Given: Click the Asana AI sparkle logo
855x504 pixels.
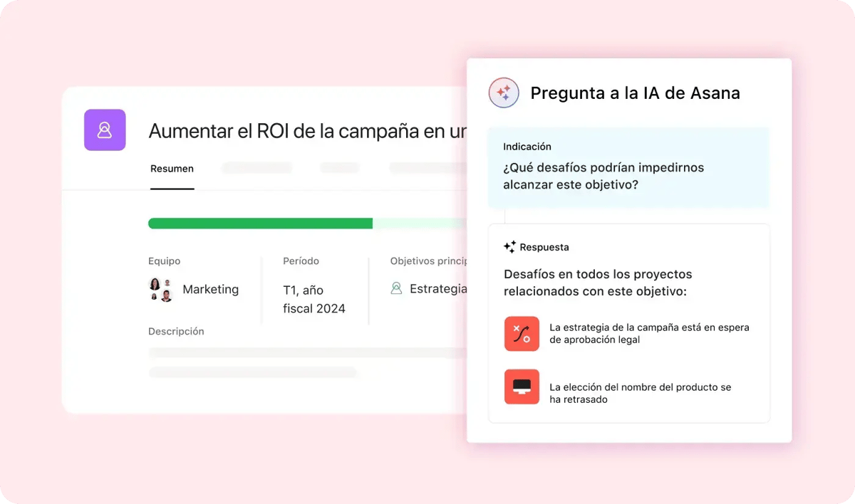Looking at the screenshot, I should tap(503, 93).
